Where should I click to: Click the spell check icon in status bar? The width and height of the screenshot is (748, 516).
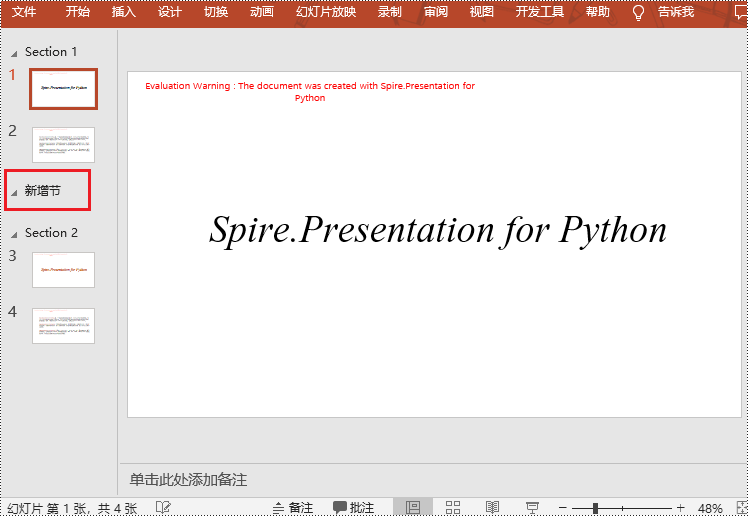[163, 507]
